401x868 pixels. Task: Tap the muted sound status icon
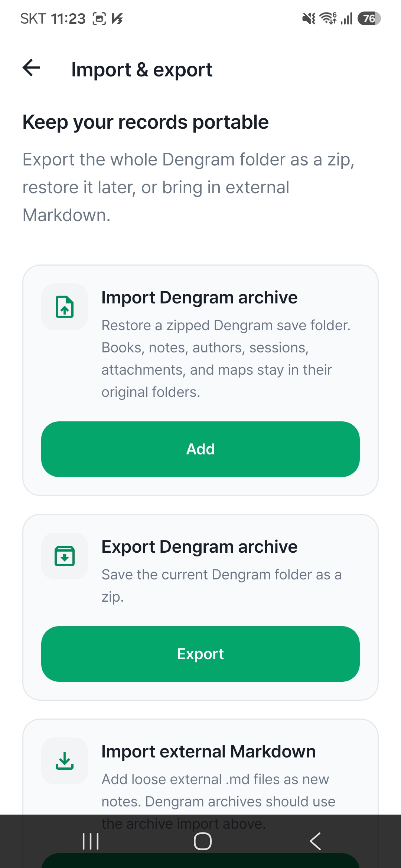click(309, 19)
